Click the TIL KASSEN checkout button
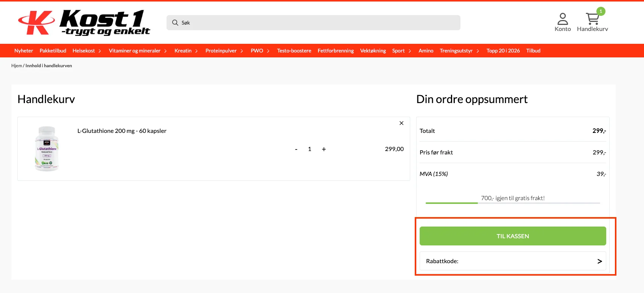This screenshot has height=293, width=644. point(513,236)
